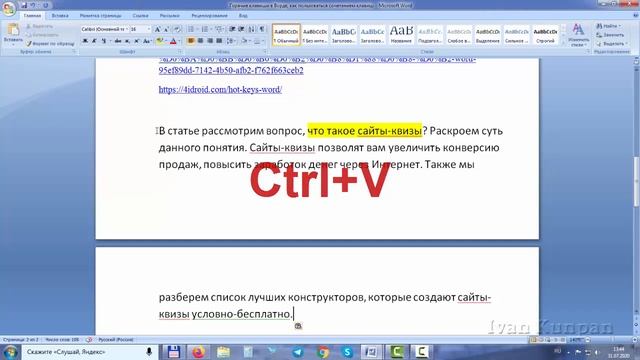Open Google Chrome from the taskbar
Image resolution: width=640 pixels, height=360 pixels.
point(322,351)
